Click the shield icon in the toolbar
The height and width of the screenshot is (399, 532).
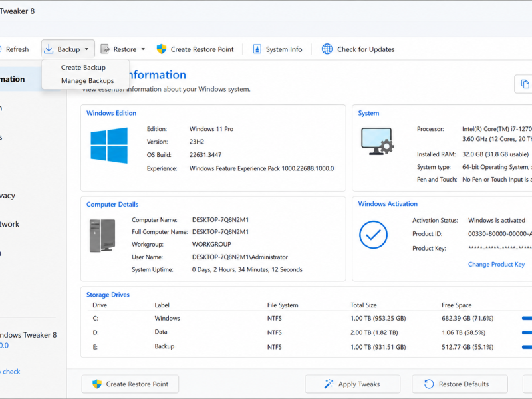point(162,49)
